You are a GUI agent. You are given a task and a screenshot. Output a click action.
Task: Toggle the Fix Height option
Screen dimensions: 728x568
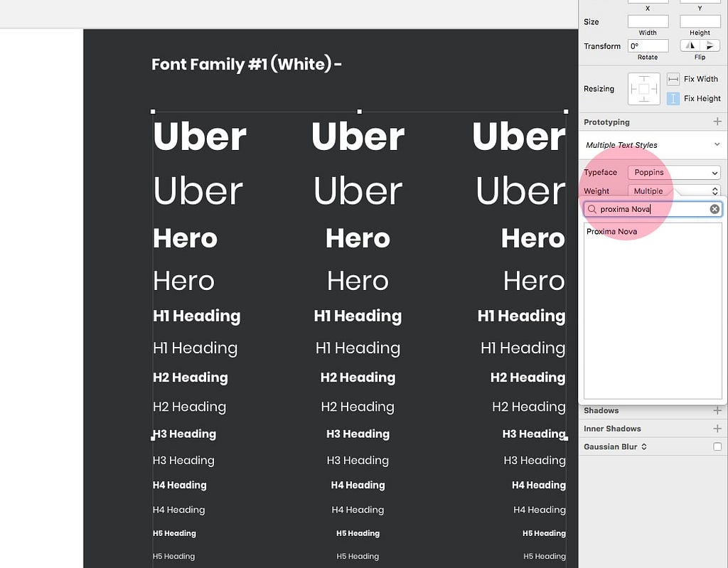[673, 99]
